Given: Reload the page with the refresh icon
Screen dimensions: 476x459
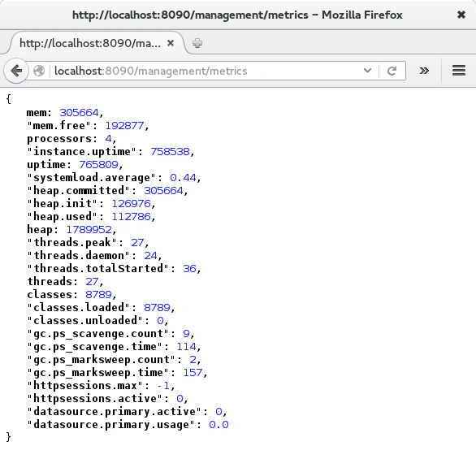Looking at the screenshot, I should point(392,71).
